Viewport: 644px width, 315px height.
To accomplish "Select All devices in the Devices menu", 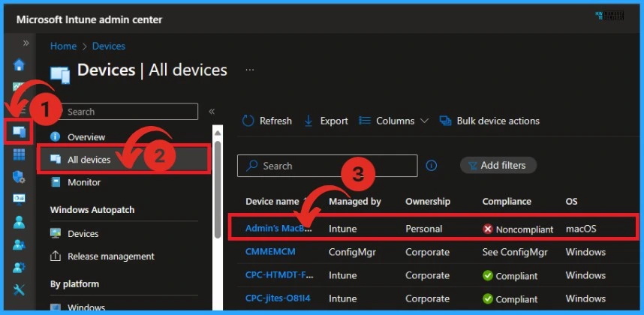I will (x=124, y=159).
